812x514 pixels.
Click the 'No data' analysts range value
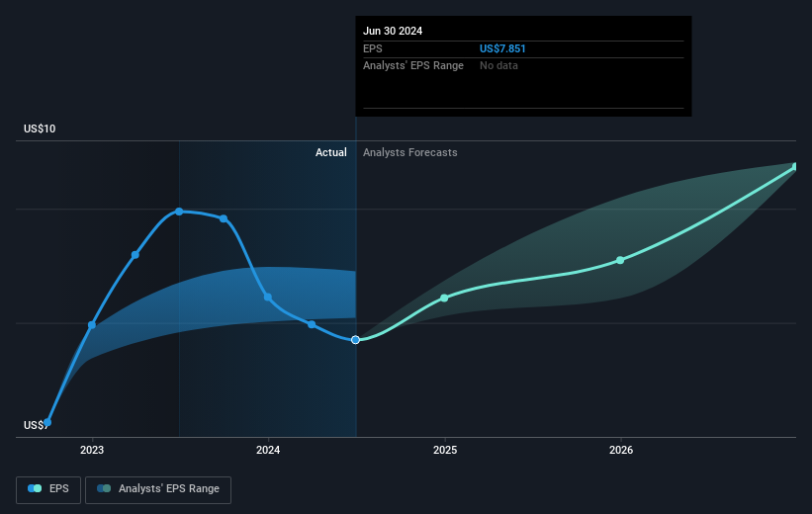coord(498,66)
